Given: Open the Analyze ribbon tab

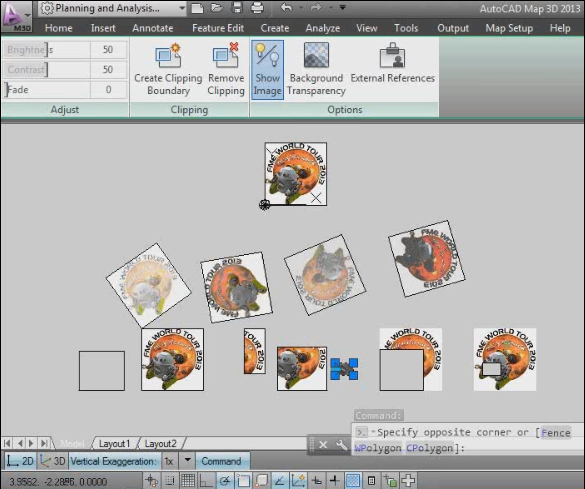Looking at the screenshot, I should click(323, 28).
